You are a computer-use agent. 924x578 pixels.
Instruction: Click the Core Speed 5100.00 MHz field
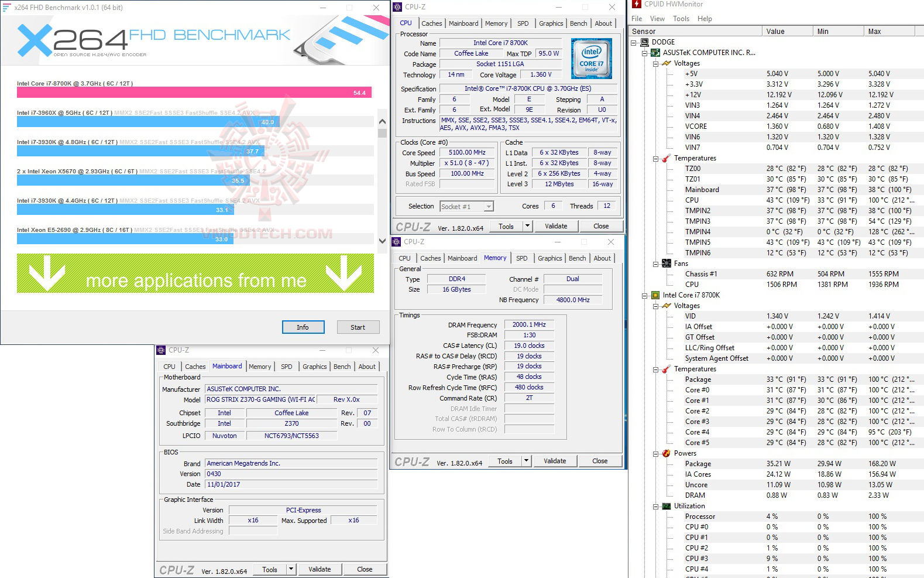467,152
